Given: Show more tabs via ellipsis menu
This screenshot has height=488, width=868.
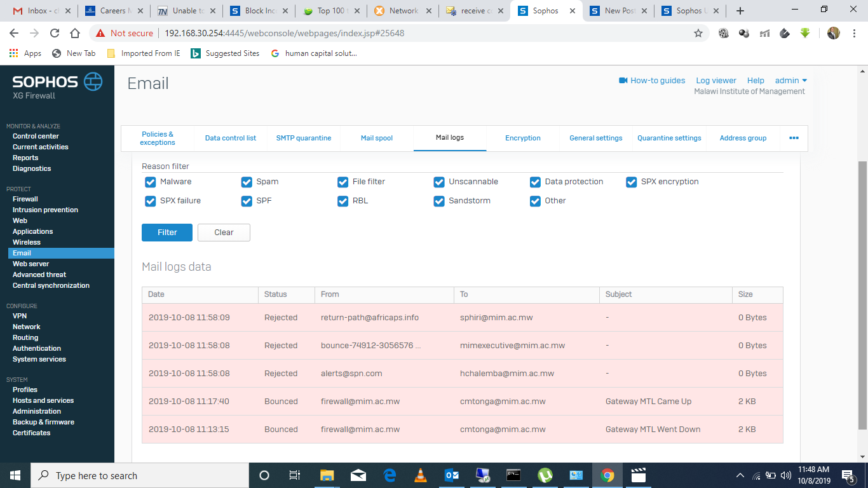Looking at the screenshot, I should [x=794, y=138].
